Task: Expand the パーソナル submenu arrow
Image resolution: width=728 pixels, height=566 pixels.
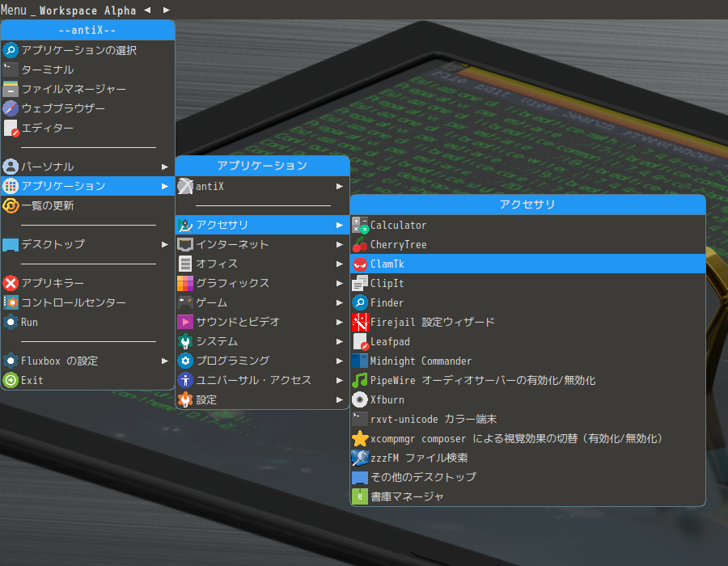Action: click(x=165, y=167)
